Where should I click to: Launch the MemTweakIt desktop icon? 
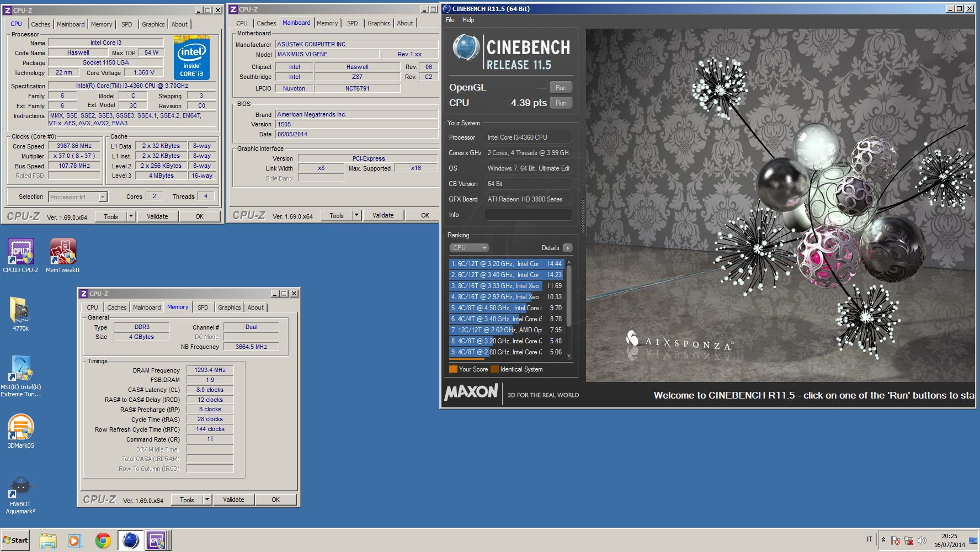pos(63,256)
